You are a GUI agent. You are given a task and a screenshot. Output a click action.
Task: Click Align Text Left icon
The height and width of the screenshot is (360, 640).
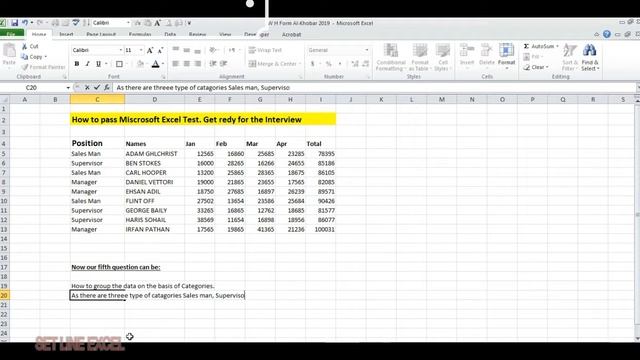coord(176,64)
